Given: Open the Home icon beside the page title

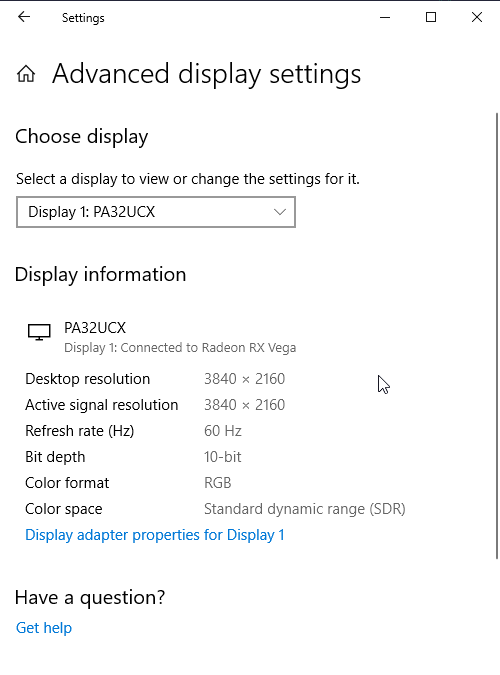Looking at the screenshot, I should [x=26, y=74].
